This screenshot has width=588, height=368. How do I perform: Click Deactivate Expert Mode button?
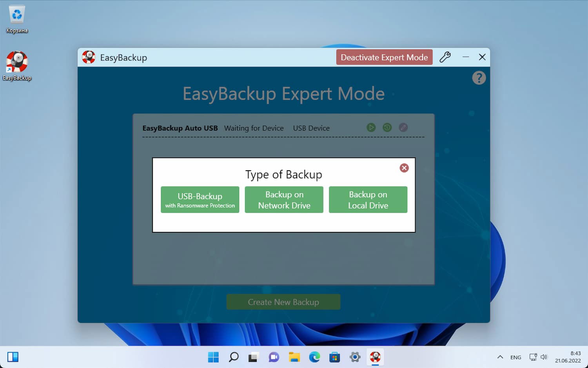click(x=384, y=57)
